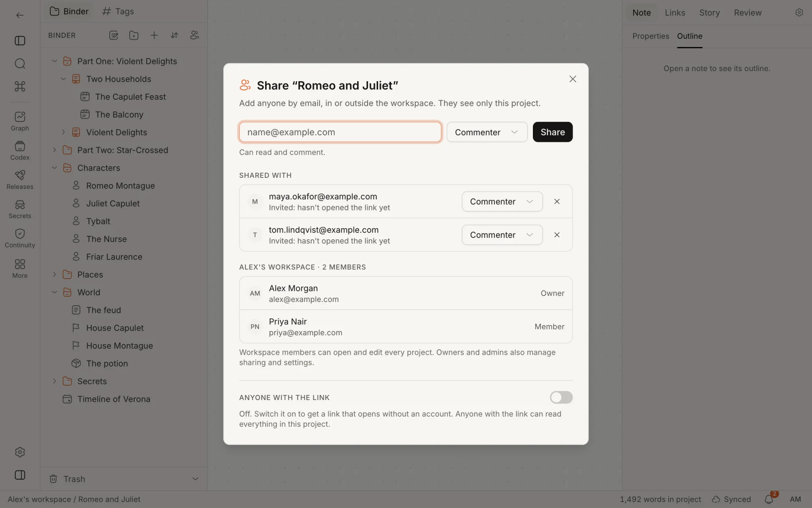Switch to the Properties sub-tab
The image size is (812, 508).
pos(650,36)
